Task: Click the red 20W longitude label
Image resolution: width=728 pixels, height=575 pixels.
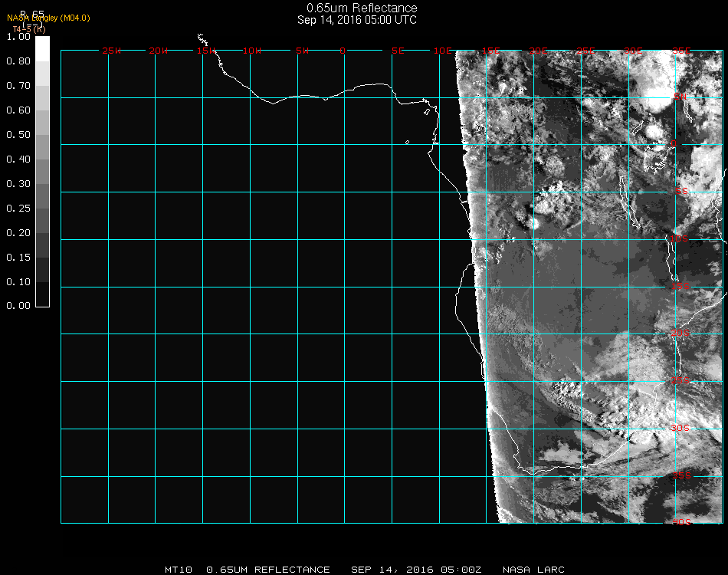Action: pos(159,51)
